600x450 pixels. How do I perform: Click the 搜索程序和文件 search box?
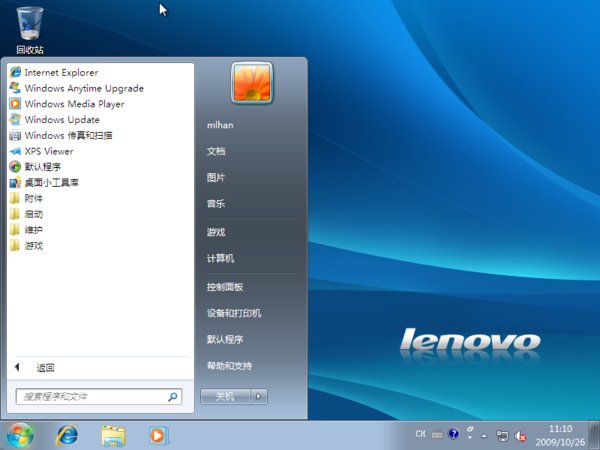pyautogui.click(x=99, y=396)
